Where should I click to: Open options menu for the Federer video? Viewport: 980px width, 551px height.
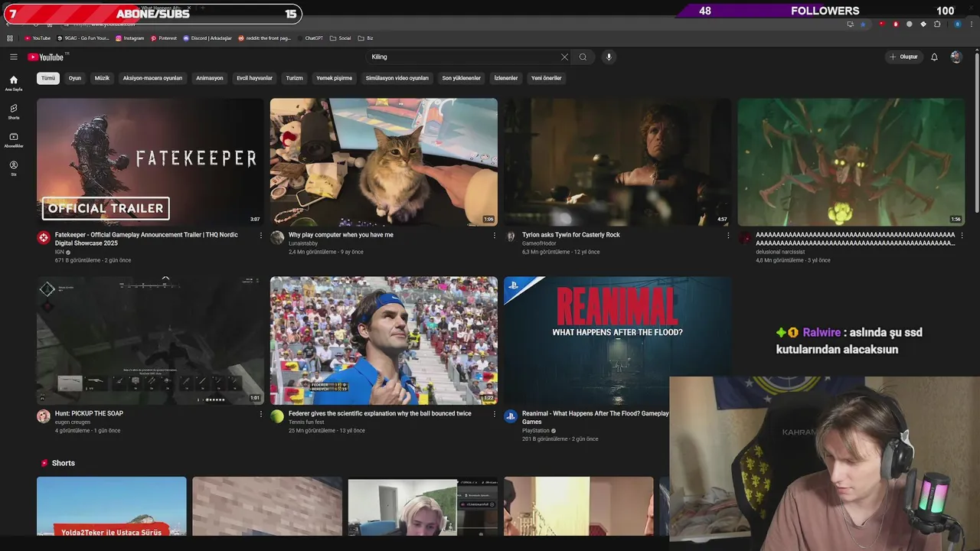(x=494, y=413)
